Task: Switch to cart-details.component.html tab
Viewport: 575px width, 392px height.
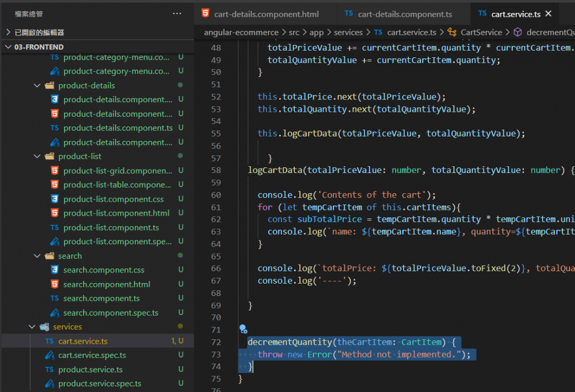Action: (266, 13)
